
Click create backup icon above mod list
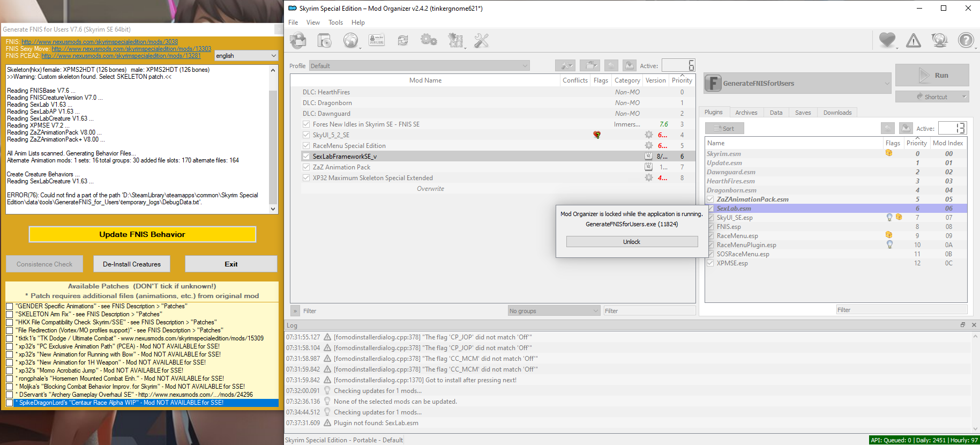coord(630,65)
